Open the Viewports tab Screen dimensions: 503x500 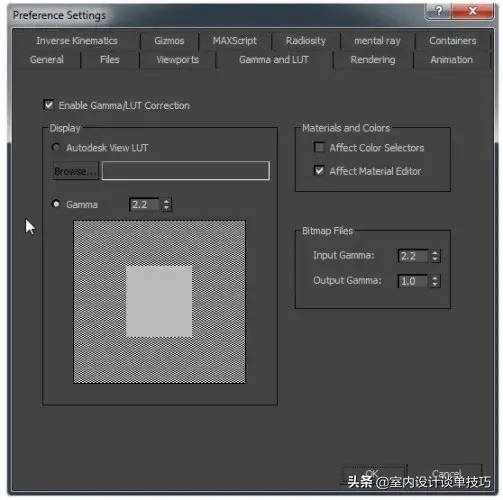tap(177, 60)
